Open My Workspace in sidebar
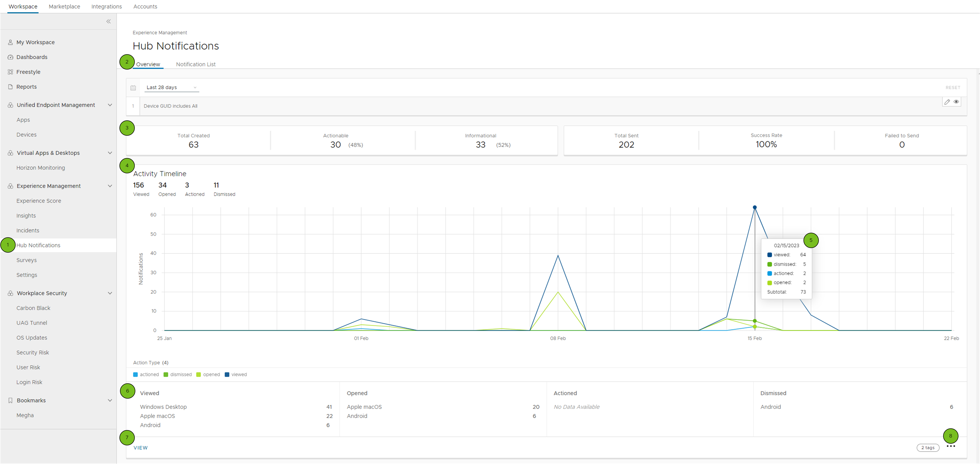980x464 pixels. tap(35, 42)
